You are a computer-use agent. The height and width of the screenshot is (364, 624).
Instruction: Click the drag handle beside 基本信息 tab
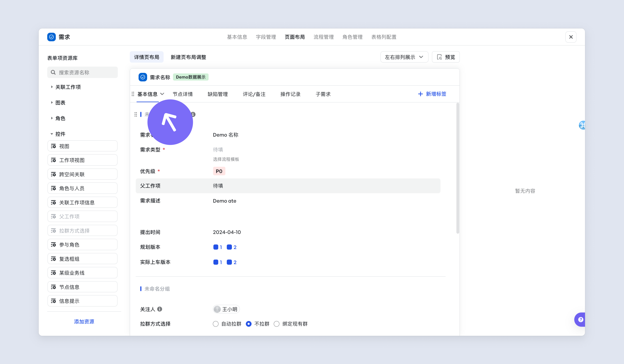[x=133, y=94]
